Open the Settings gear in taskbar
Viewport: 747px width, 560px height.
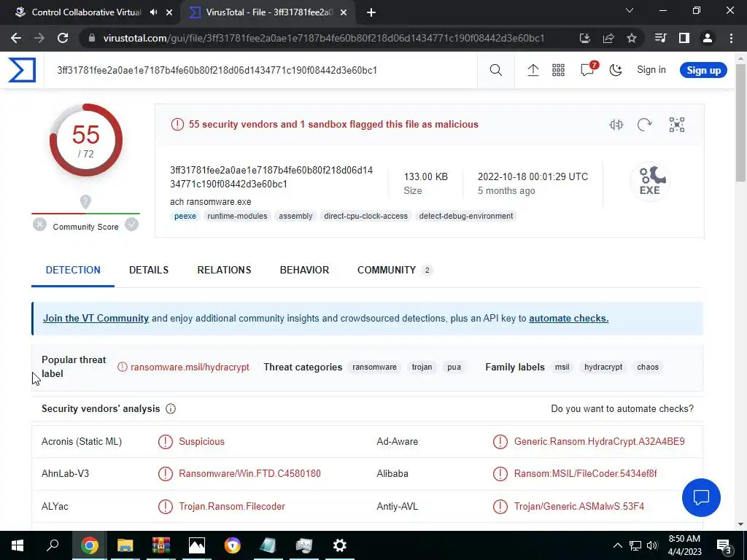(340, 545)
